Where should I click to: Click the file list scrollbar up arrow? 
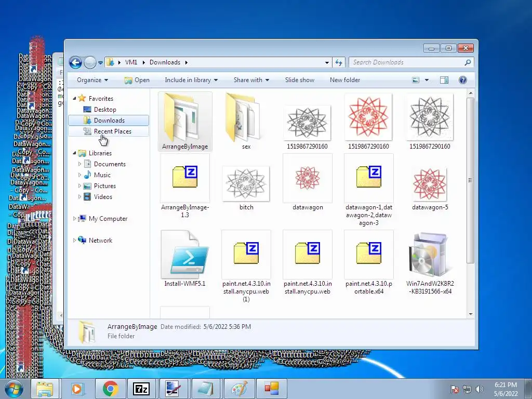pyautogui.click(x=471, y=92)
